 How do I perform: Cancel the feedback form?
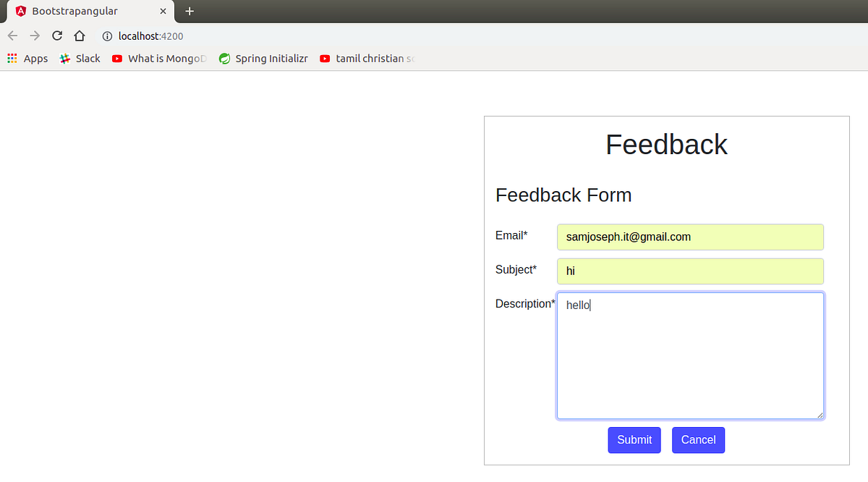[x=698, y=440]
